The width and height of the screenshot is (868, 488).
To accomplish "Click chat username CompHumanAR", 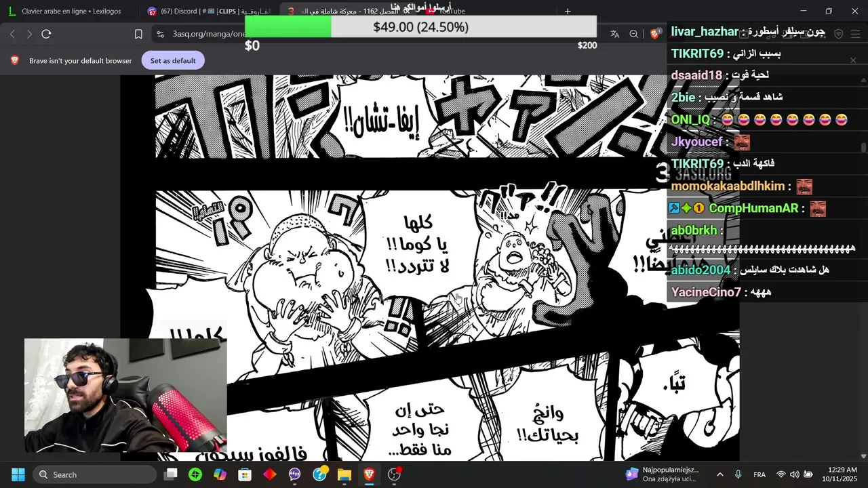I will (x=753, y=208).
